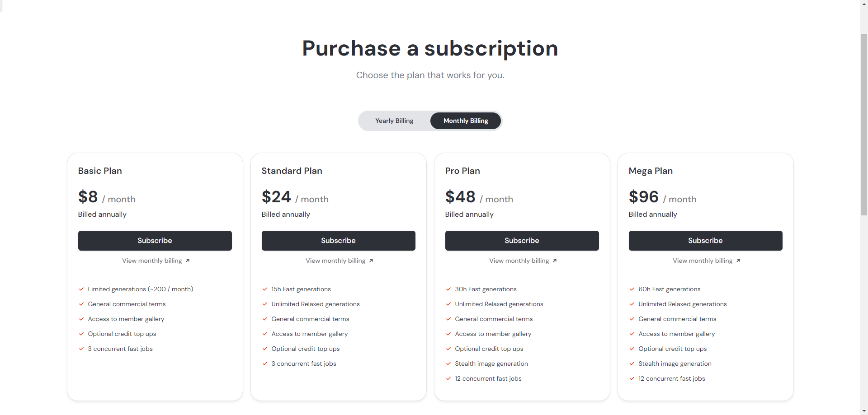Screen dimensions: 868x415
Task: Click checkmark next to 15h Fast generations
Action: 265,289
